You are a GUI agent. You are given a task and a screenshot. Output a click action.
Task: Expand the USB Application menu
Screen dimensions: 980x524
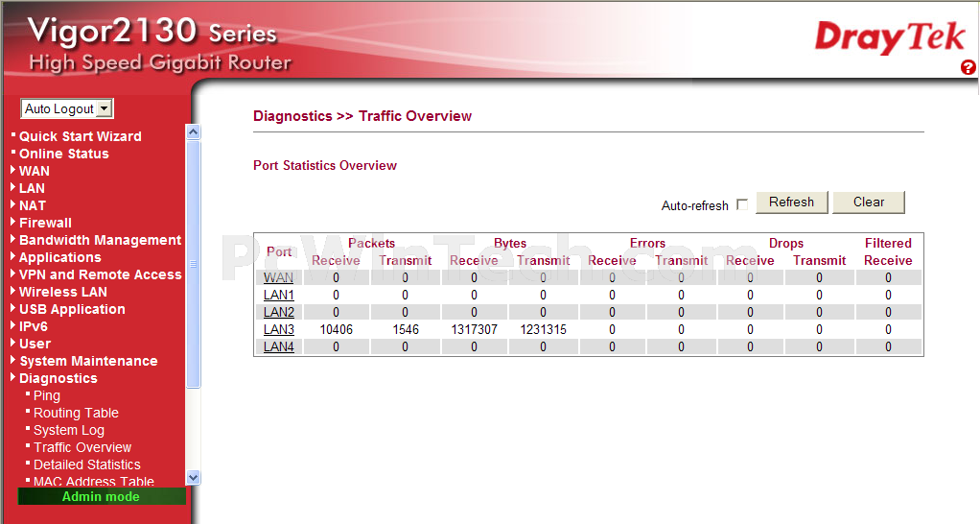(72, 310)
